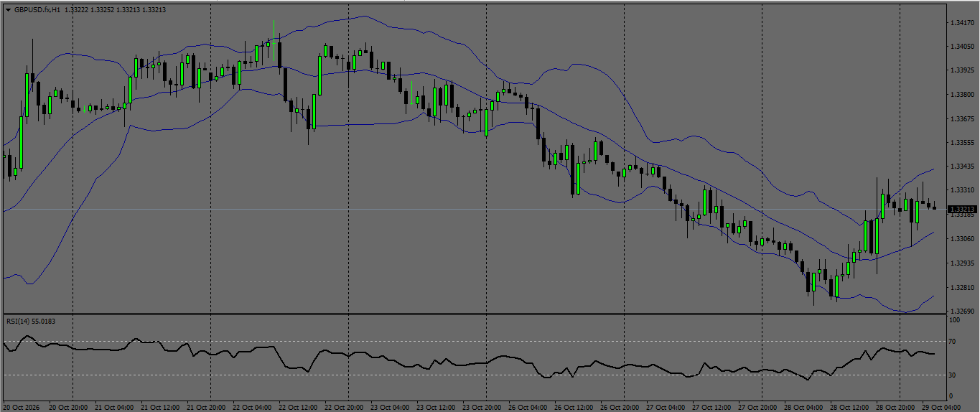Click the 27 Oct 12:00 time label

711,407
